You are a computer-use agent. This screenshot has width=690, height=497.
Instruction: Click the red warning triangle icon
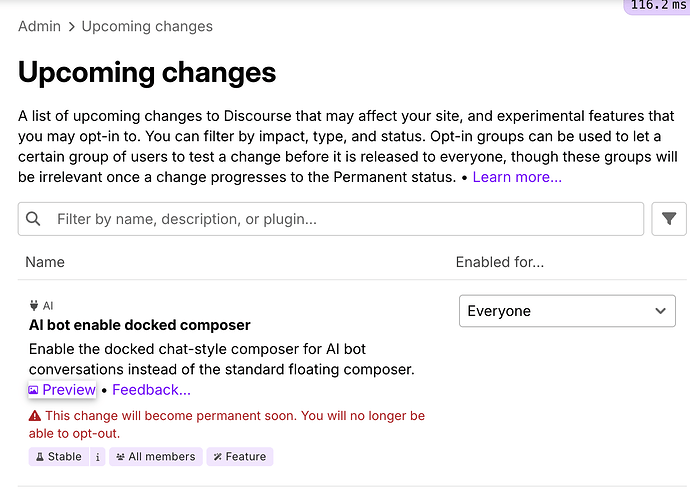35,416
